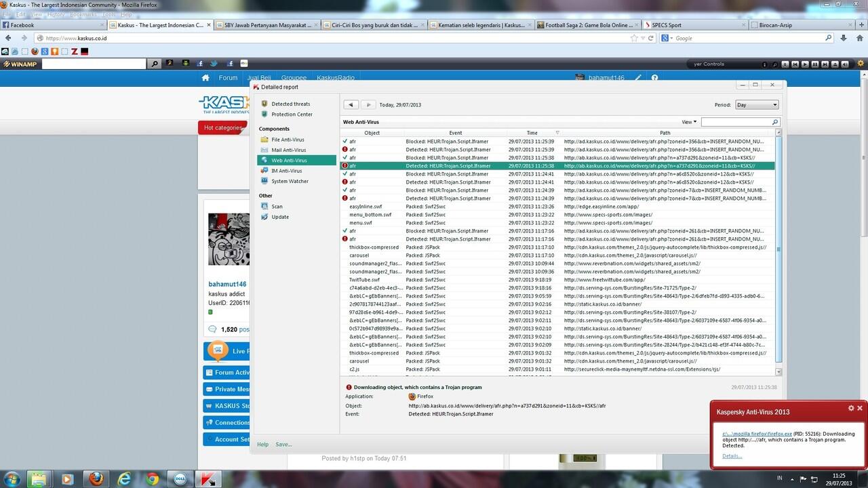Viewport: 868px width, 488px height.
Task: Open Detected threats in report sidebar
Action: [290, 104]
